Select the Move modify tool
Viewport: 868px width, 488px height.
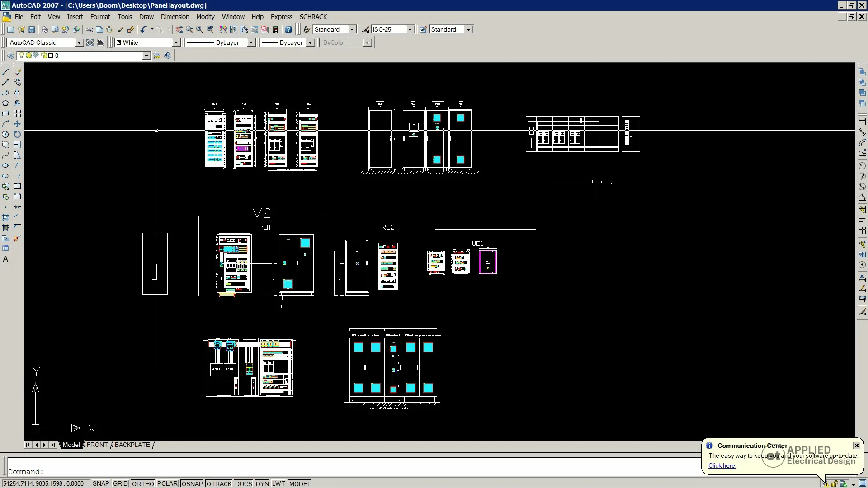point(17,124)
